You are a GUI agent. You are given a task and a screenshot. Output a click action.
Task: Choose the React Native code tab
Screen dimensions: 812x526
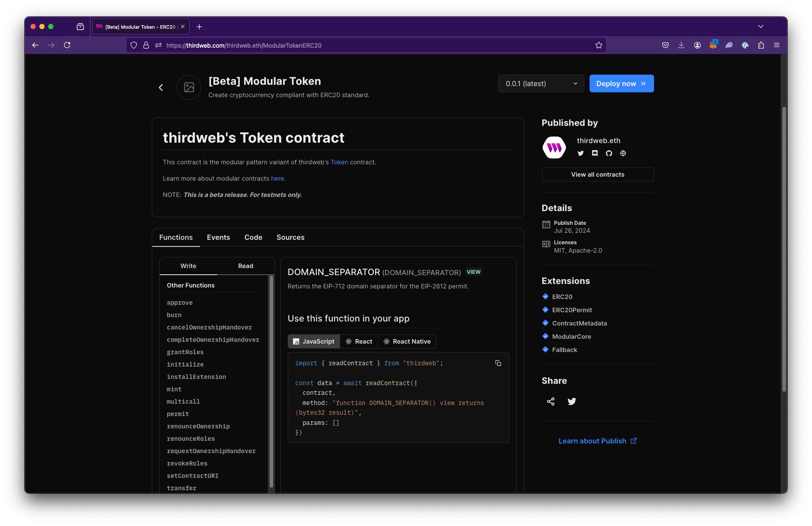click(x=407, y=341)
